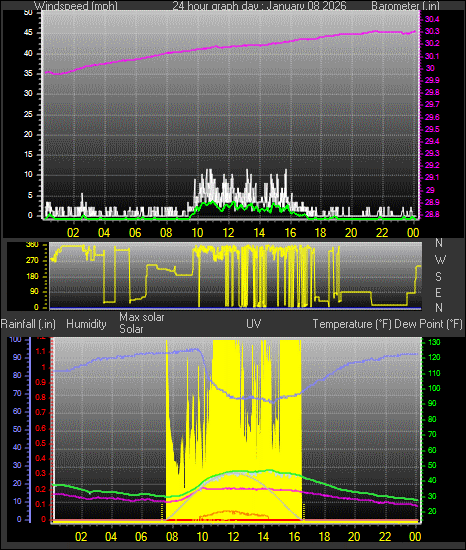Click the 45 windspeed axis value
Image resolution: width=466 pixels, height=550 pixels.
[28, 33]
